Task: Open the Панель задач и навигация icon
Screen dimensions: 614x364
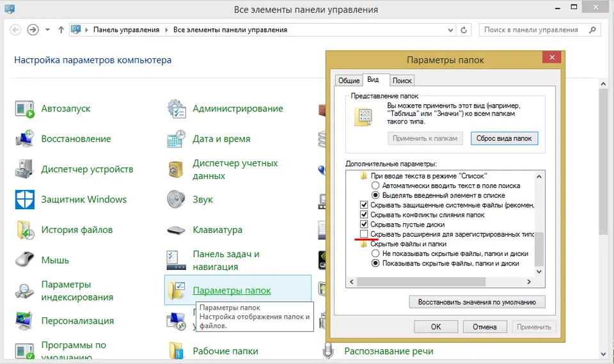Action: [x=177, y=260]
